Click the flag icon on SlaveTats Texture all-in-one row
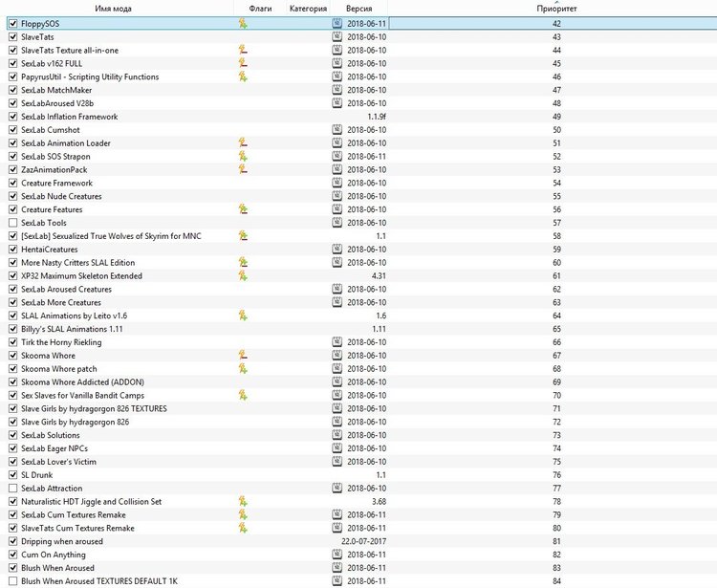This screenshot has height=588, width=717. (243, 50)
